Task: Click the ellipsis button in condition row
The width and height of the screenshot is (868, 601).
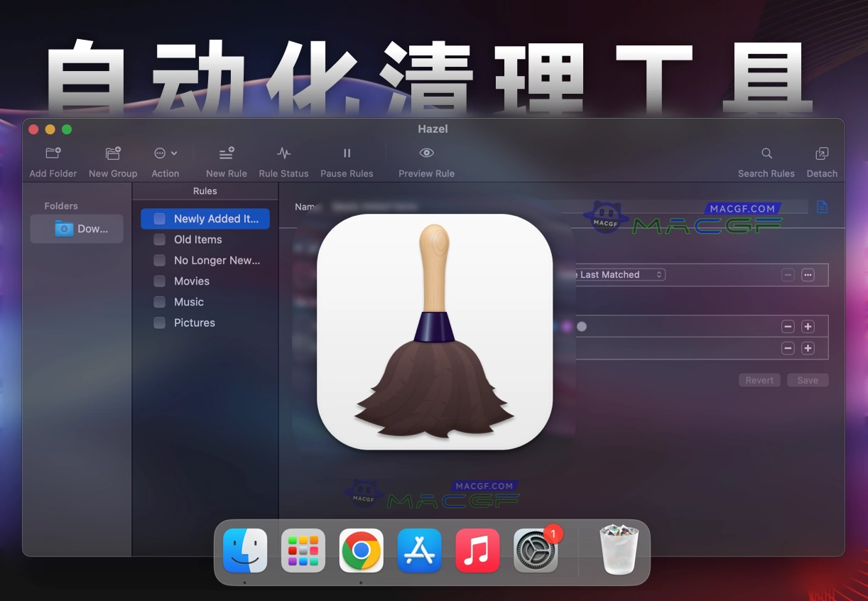Action: point(808,275)
